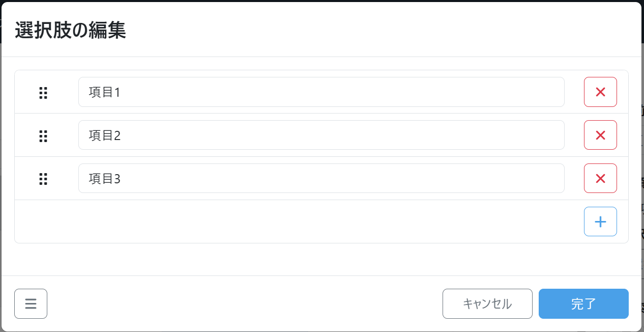The height and width of the screenshot is (332, 644).
Task: Focus the 項目1 text field
Action: [x=321, y=92]
